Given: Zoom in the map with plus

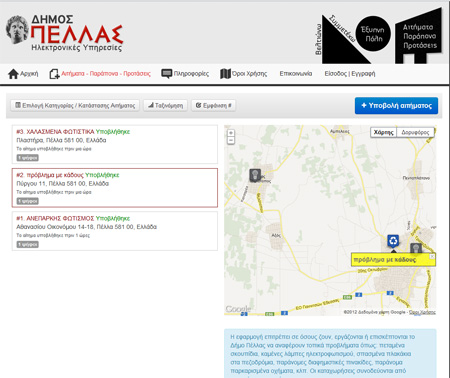Looking at the screenshot, I should (x=231, y=133).
